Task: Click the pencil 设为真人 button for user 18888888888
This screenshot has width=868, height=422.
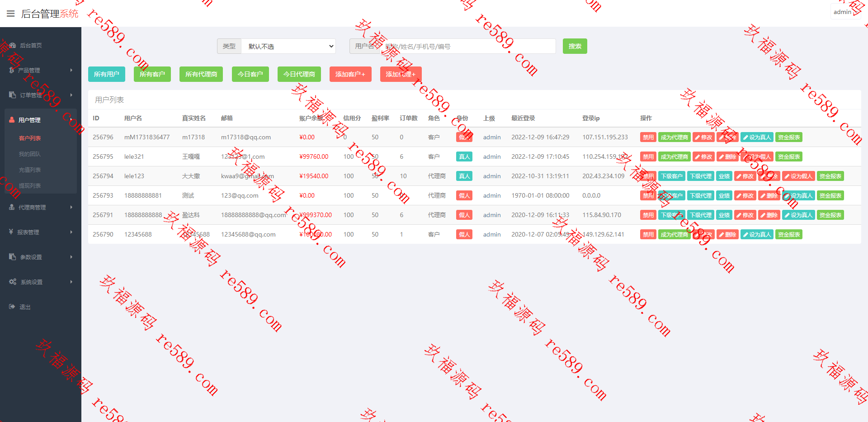Action: point(798,215)
